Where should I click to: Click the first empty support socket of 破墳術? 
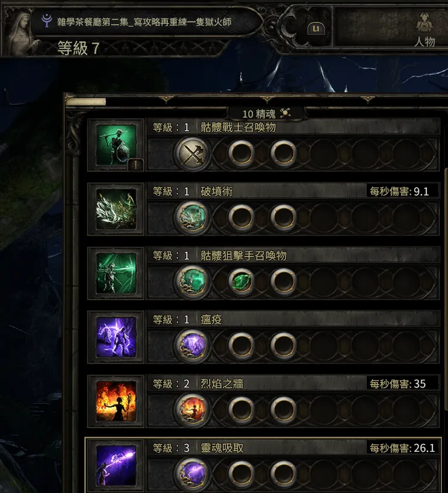[241, 217]
